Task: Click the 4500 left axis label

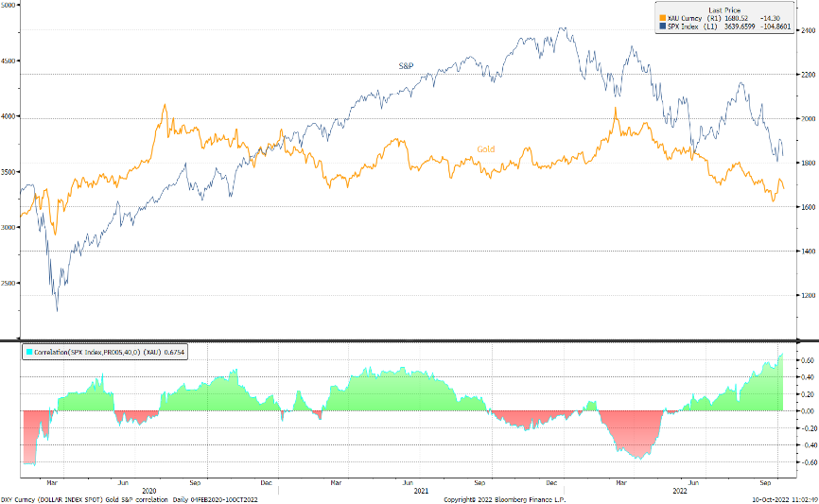Action: [x=8, y=61]
